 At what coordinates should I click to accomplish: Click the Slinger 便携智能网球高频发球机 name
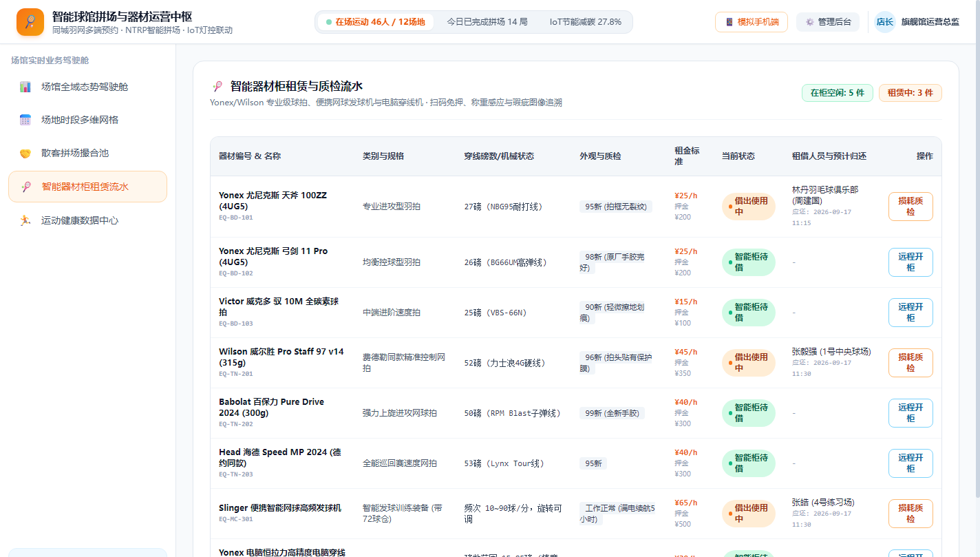pos(280,508)
